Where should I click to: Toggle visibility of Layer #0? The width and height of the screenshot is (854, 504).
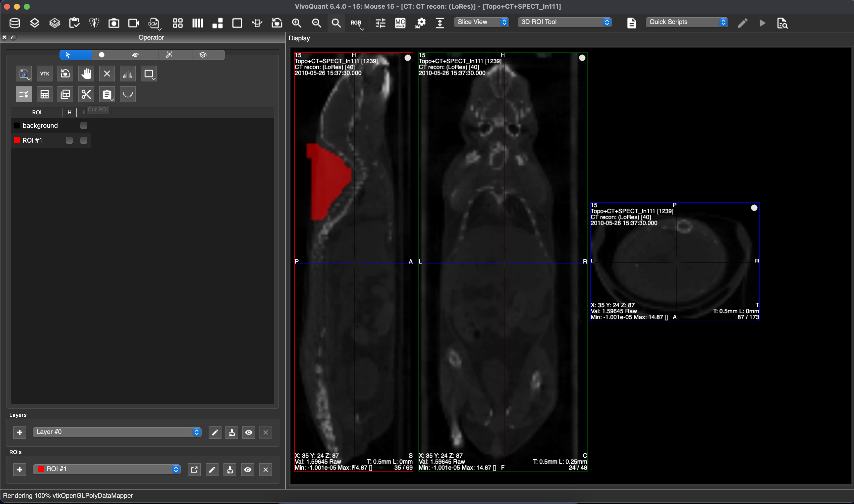coord(248,432)
